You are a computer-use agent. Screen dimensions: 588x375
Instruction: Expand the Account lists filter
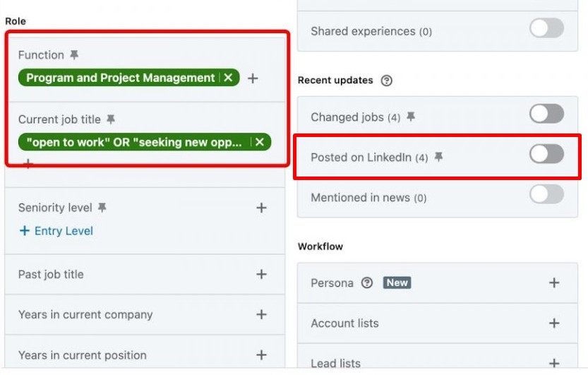[x=554, y=323]
